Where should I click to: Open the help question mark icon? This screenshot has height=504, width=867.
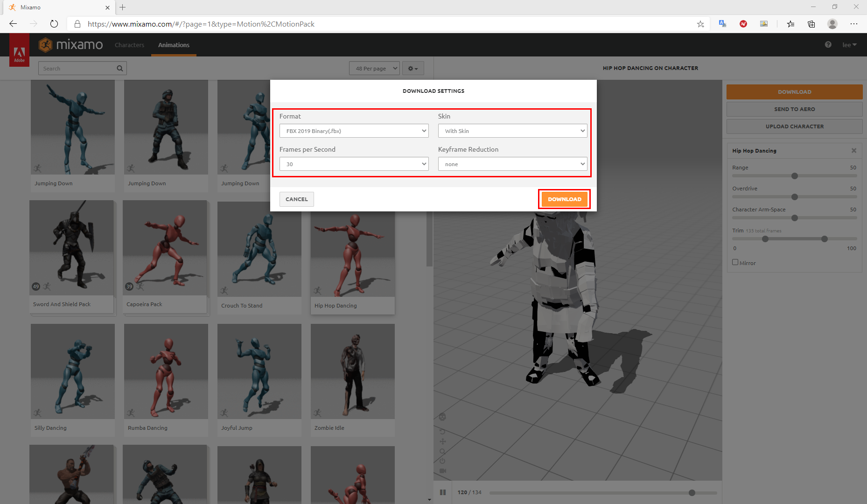tap(828, 45)
